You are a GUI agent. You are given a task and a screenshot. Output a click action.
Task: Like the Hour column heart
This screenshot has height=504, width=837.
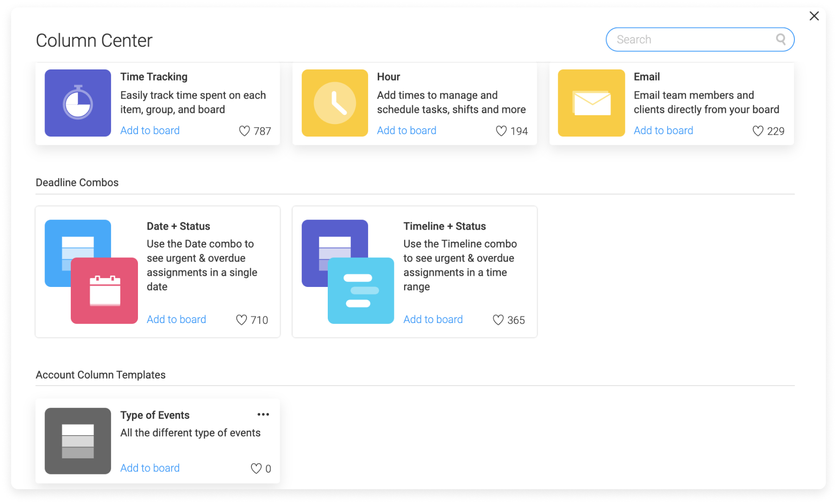[501, 131]
